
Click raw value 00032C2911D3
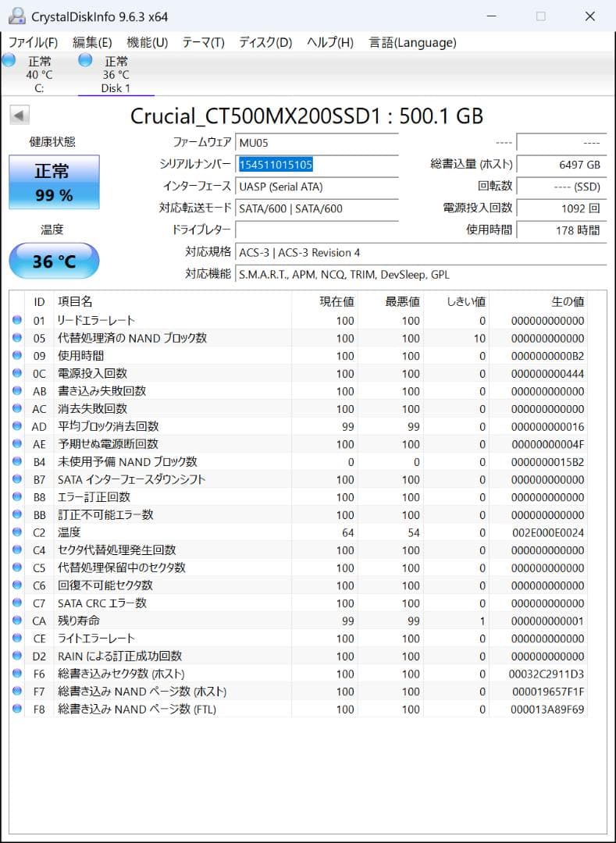pos(546,674)
